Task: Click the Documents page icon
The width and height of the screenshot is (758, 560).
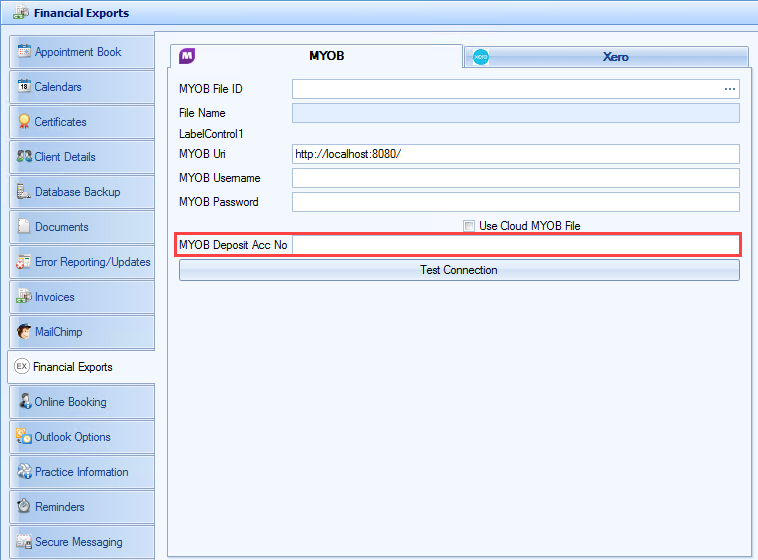Action: [x=24, y=226]
